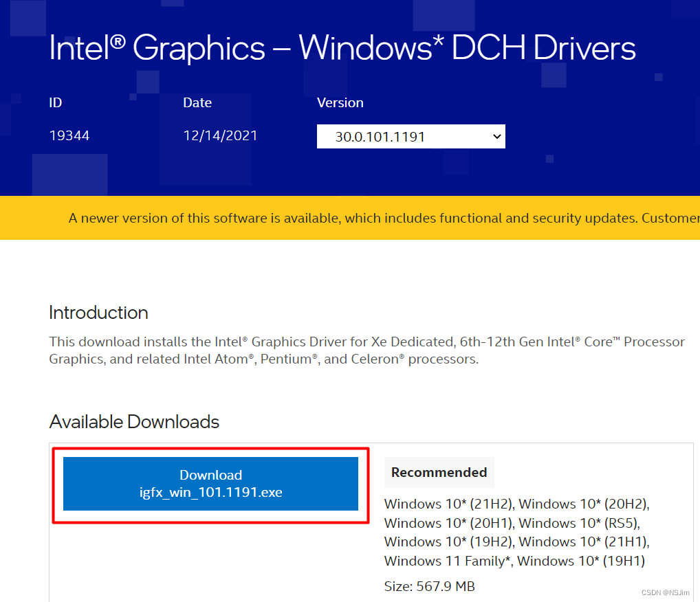Click the Intel Graphics Windows DCH Drivers title
Viewport: 700px width, 602px height.
[x=342, y=49]
